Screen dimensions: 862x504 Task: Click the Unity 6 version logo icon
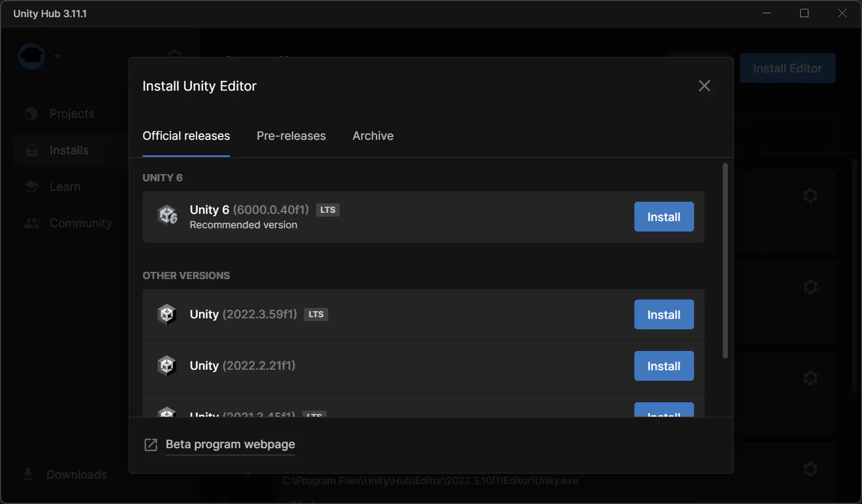pyautogui.click(x=167, y=215)
